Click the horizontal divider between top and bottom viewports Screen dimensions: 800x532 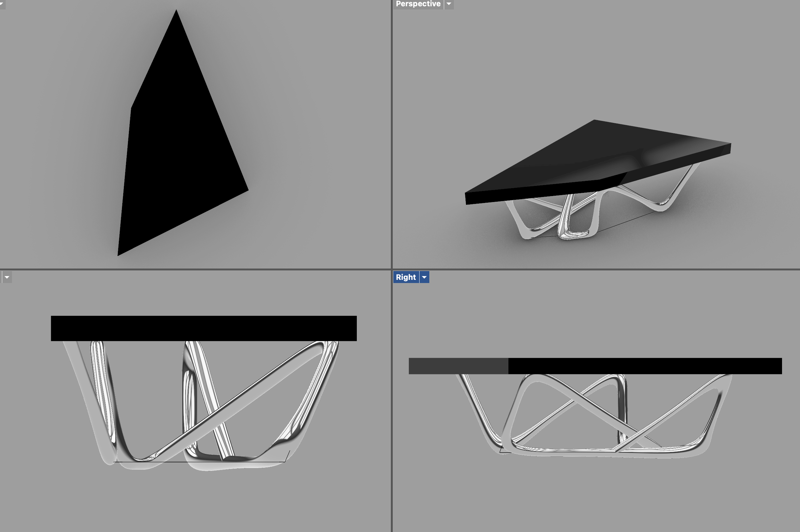point(204,269)
